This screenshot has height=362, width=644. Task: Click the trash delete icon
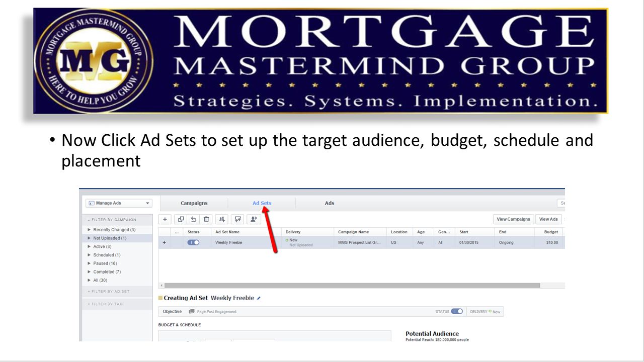coord(206,219)
